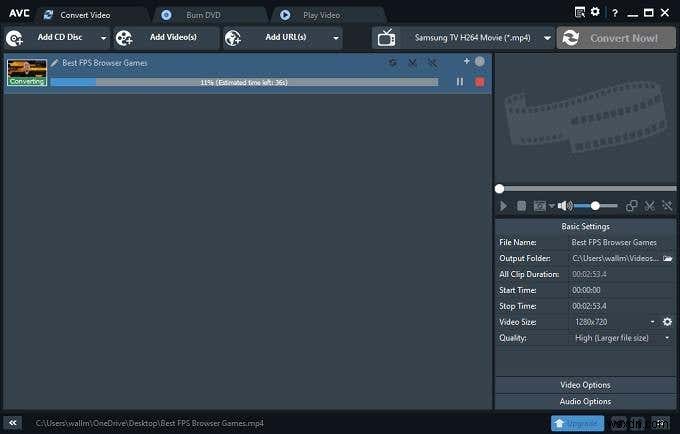Viewport: 680px width, 434px height.
Task: Expand the Add URL(s) dropdown arrow
Action: pos(336,38)
